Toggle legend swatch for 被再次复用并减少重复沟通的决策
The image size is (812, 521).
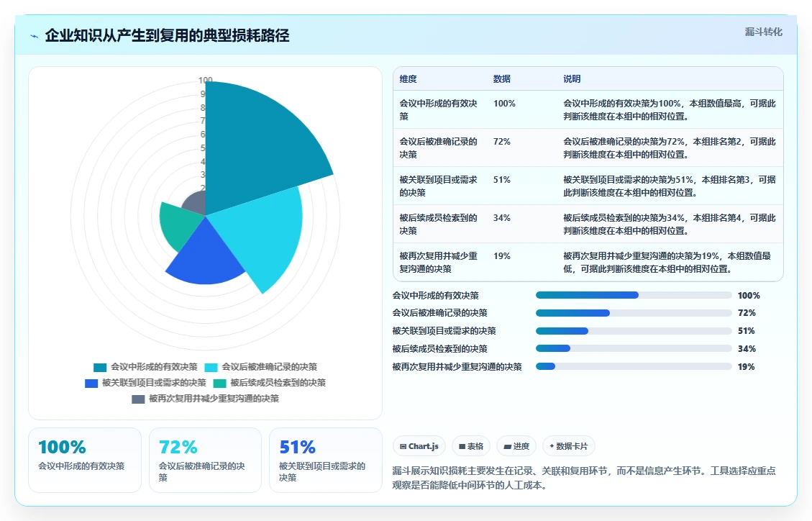[x=138, y=399]
